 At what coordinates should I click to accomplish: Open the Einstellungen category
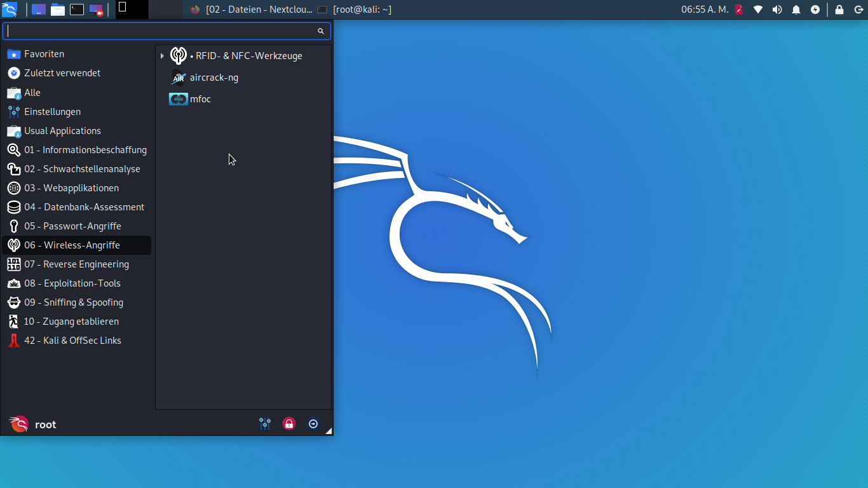[x=77, y=112]
